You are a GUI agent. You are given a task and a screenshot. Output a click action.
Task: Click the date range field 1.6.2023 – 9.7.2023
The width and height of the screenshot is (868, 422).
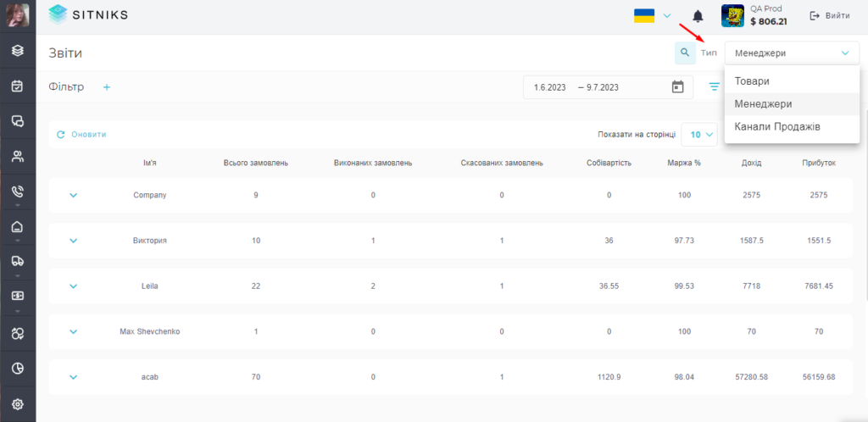point(609,86)
